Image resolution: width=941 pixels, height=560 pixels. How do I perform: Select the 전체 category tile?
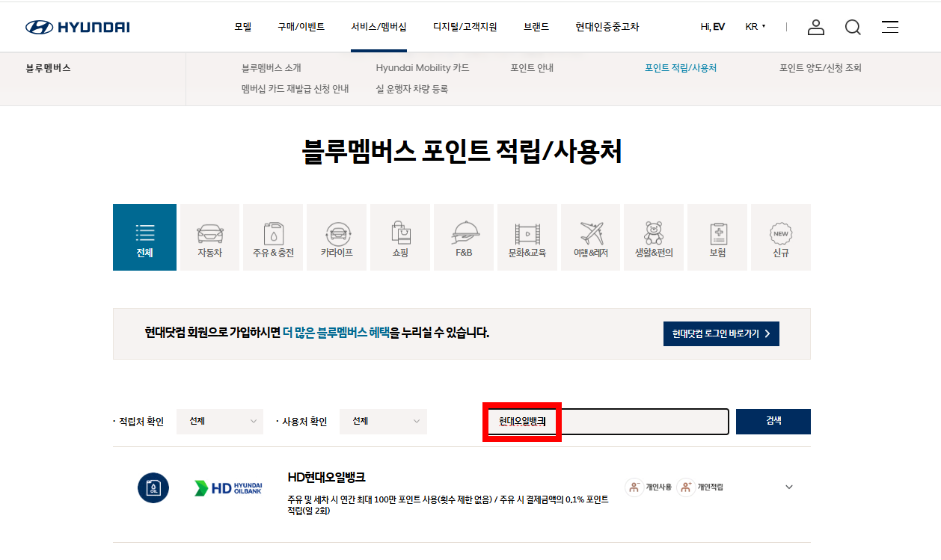coord(144,237)
